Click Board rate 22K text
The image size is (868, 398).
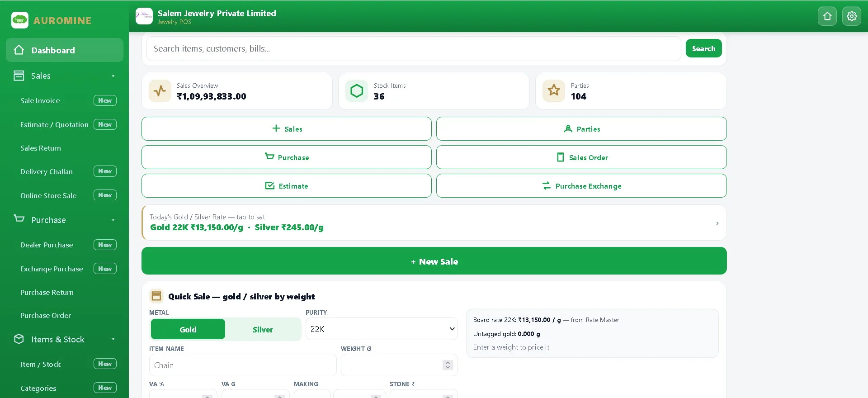pyautogui.click(x=546, y=320)
